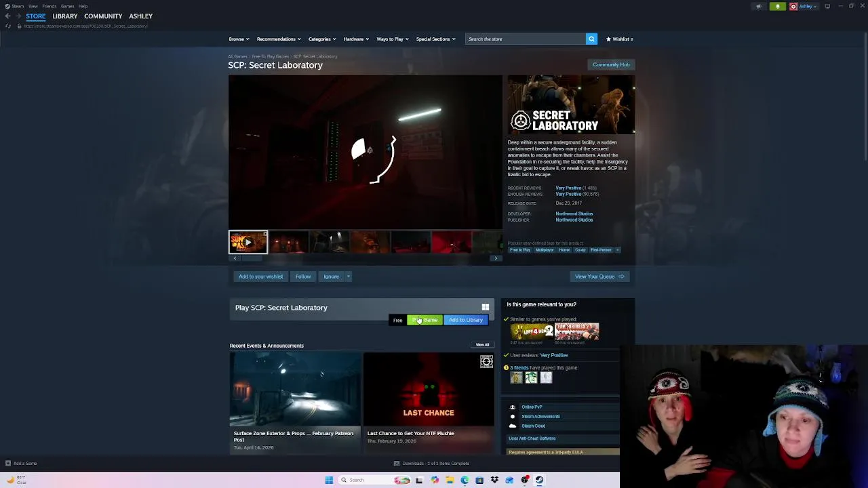Expand the Special Sections dropdown
The image size is (868, 488).
click(x=435, y=39)
